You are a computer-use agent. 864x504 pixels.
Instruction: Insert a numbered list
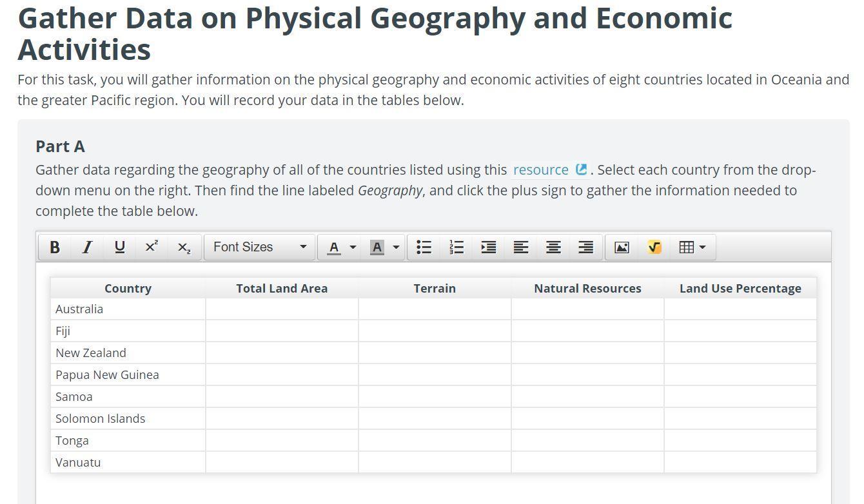coord(457,247)
